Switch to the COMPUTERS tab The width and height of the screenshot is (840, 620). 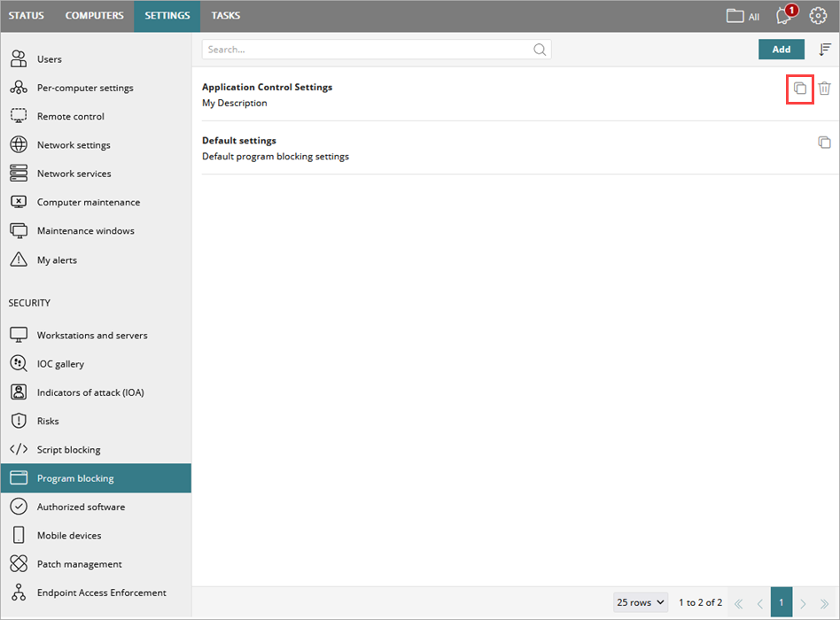(x=94, y=15)
